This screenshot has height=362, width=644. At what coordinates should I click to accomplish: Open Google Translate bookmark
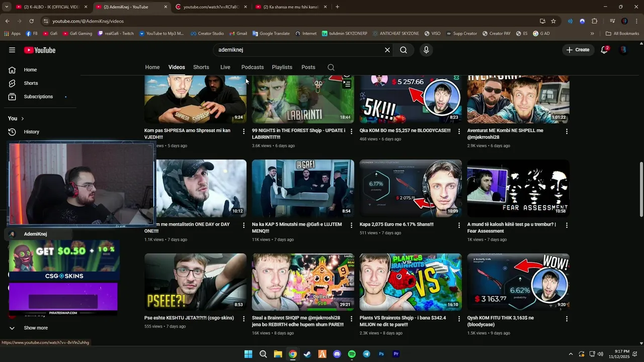[x=271, y=34]
